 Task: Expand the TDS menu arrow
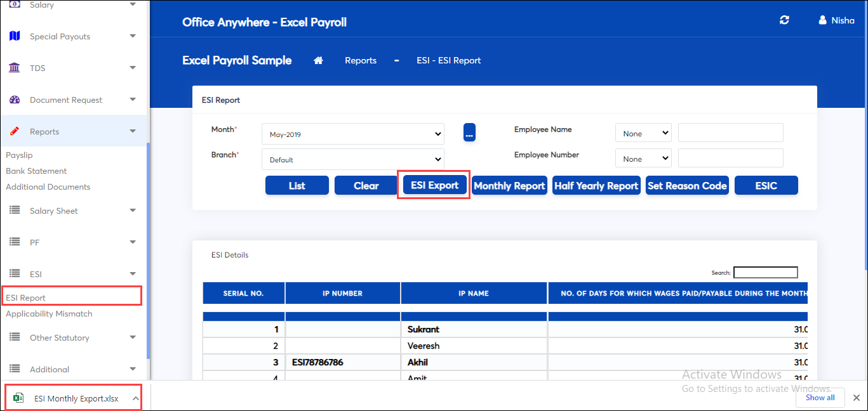point(132,68)
